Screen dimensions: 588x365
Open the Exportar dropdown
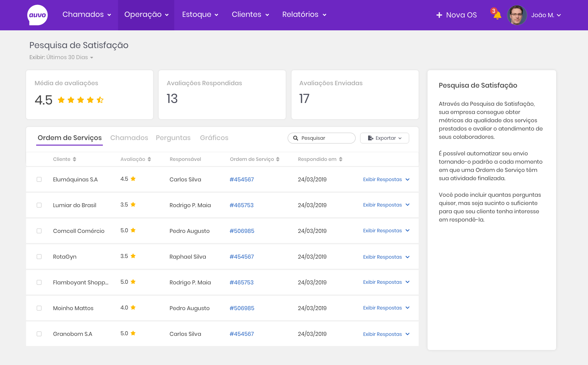pyautogui.click(x=384, y=138)
